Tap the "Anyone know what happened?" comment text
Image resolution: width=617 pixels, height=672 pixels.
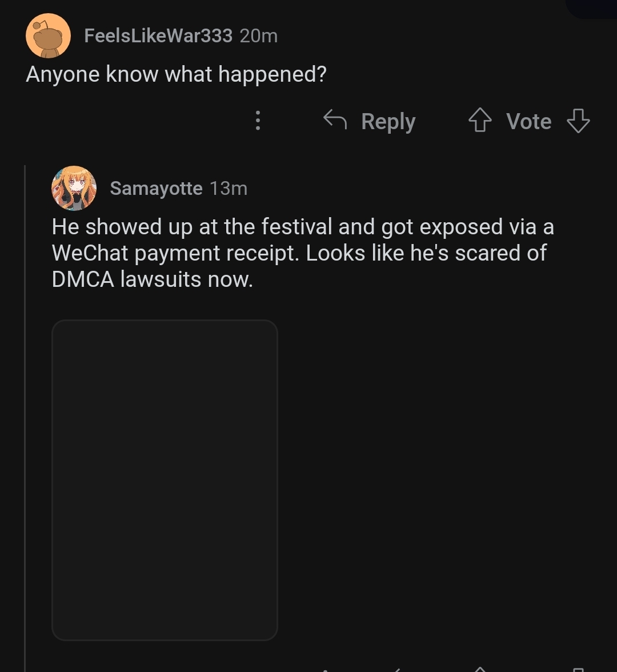(176, 74)
